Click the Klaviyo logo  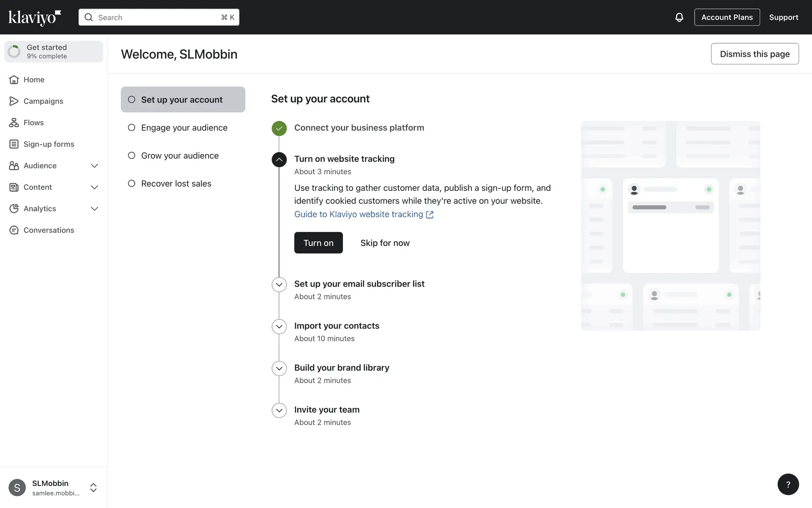tap(35, 17)
